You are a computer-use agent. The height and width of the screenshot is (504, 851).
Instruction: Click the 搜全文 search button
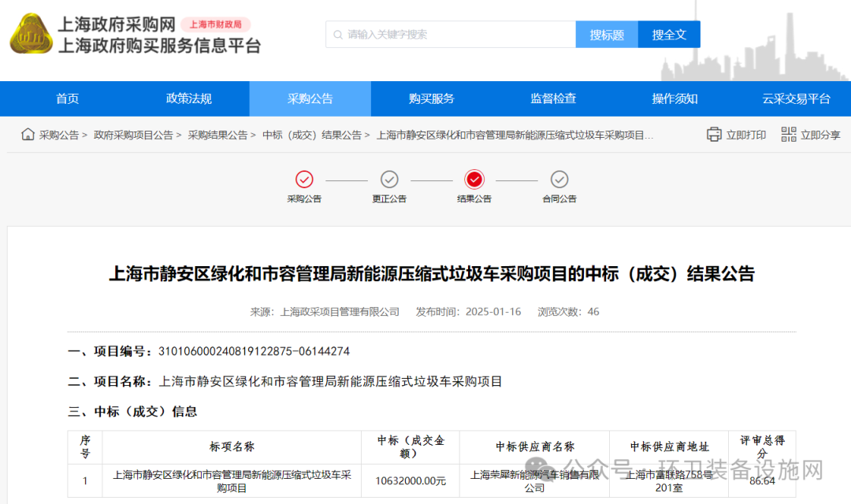669,35
